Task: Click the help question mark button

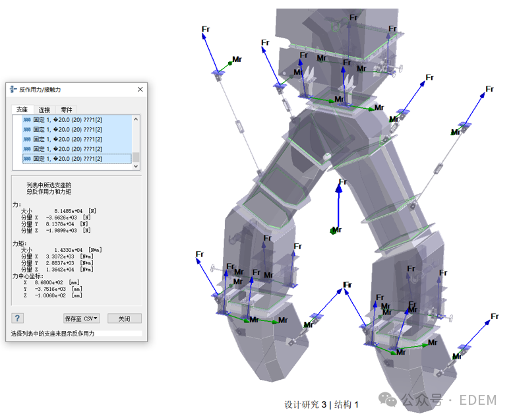Action: point(18,318)
